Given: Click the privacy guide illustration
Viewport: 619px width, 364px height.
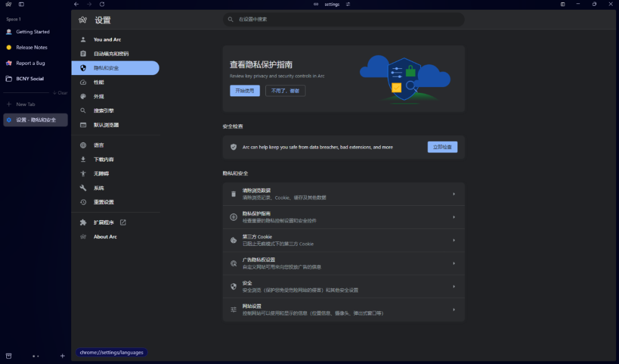Looking at the screenshot, I should pyautogui.click(x=405, y=79).
